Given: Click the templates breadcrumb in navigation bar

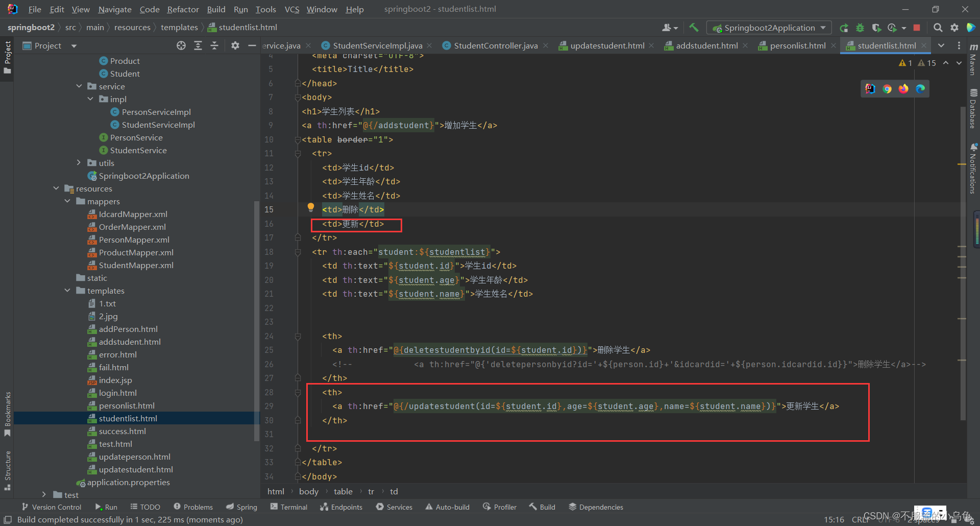Looking at the screenshot, I should point(179,28).
